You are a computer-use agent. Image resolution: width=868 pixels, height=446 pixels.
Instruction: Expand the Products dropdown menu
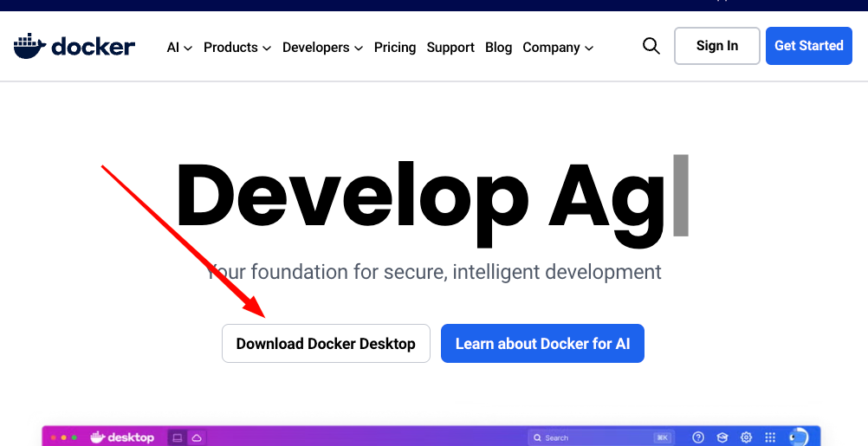coord(237,48)
